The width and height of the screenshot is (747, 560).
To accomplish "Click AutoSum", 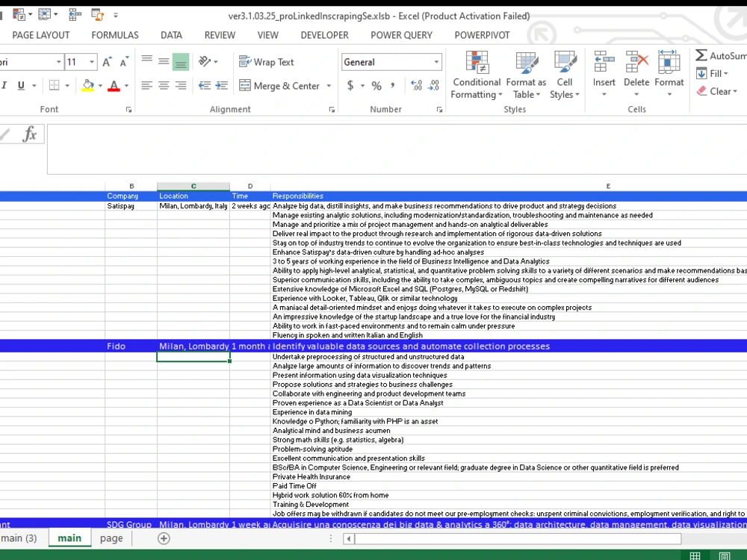I will 720,56.
